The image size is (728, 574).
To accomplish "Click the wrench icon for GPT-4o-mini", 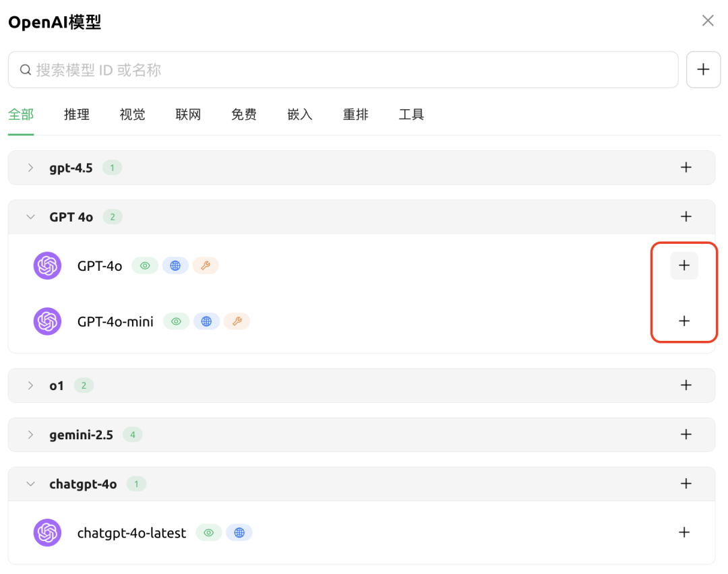I will (x=237, y=321).
